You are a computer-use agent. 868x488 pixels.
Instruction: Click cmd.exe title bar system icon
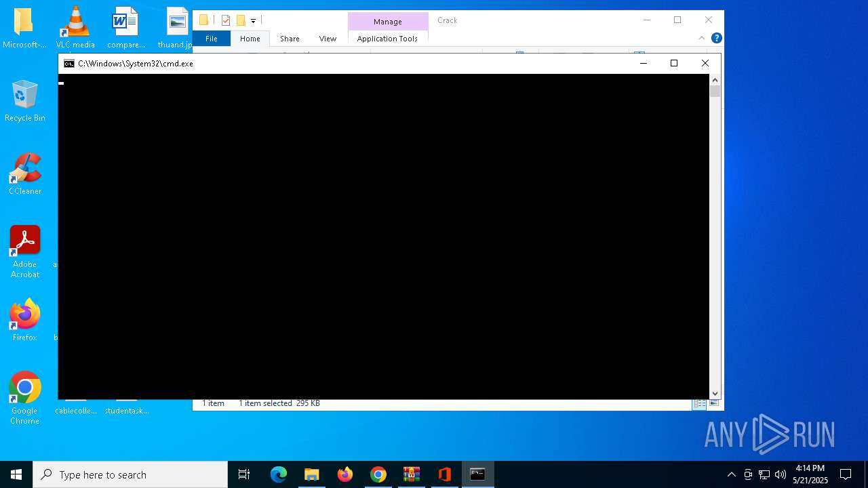pos(68,63)
